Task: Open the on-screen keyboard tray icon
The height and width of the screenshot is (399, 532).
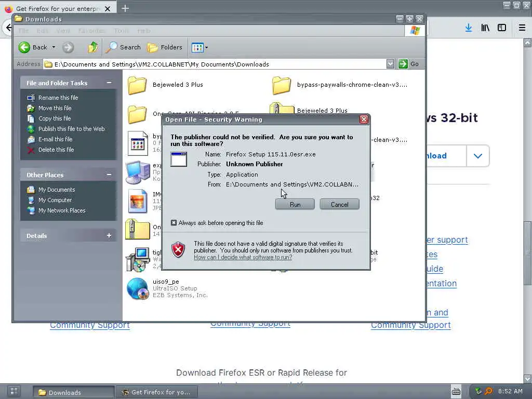Action: coord(456,392)
